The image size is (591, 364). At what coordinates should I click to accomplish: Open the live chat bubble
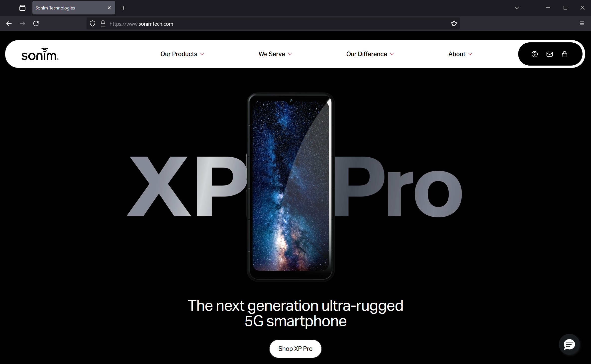(x=569, y=344)
